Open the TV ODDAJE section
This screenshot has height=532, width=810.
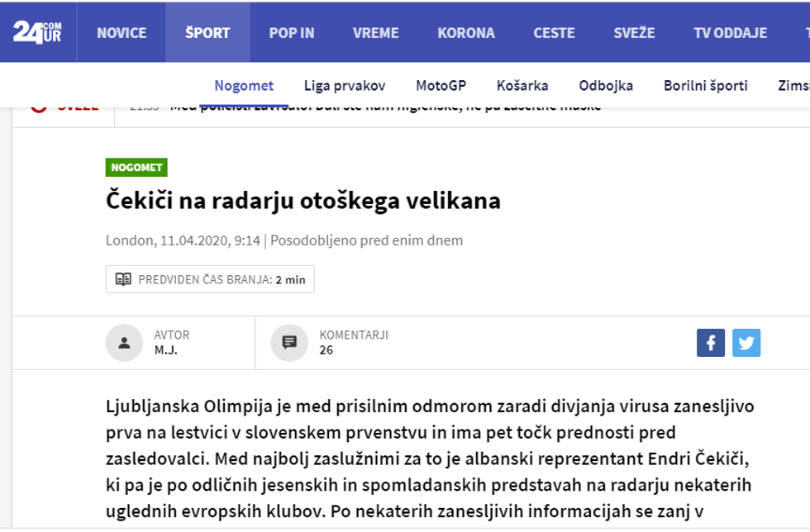731,32
